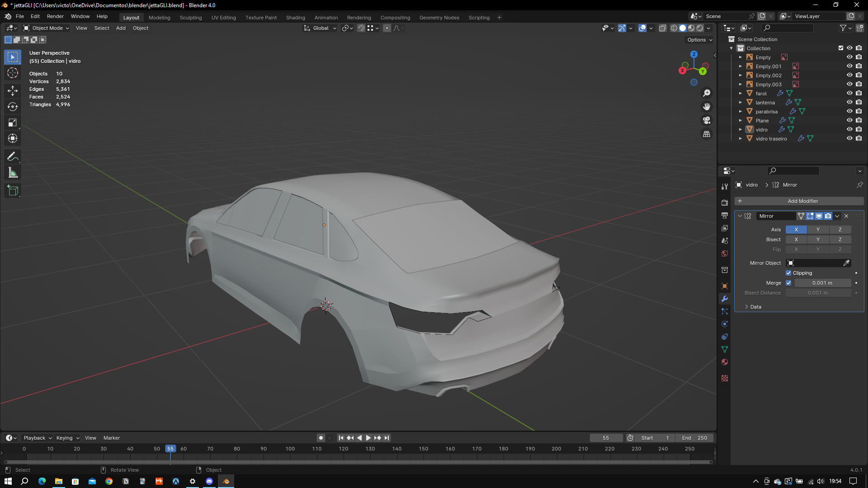Select the Annotate pencil tool
Image resolution: width=868 pixels, height=488 pixels.
click(13, 157)
